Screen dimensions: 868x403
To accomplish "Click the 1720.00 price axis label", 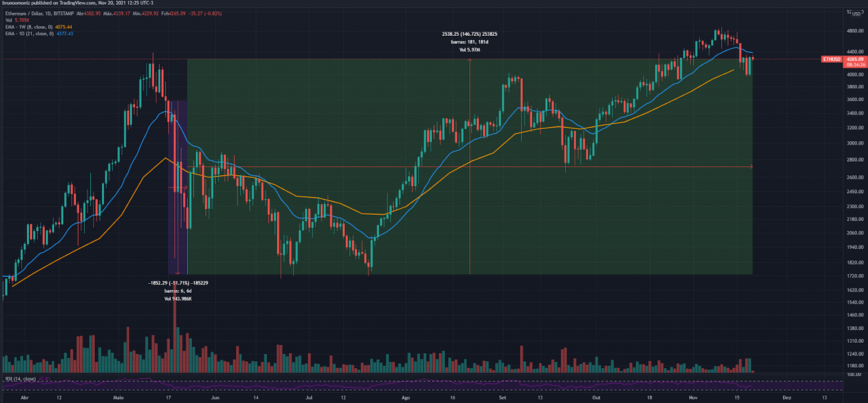I will (855, 276).
